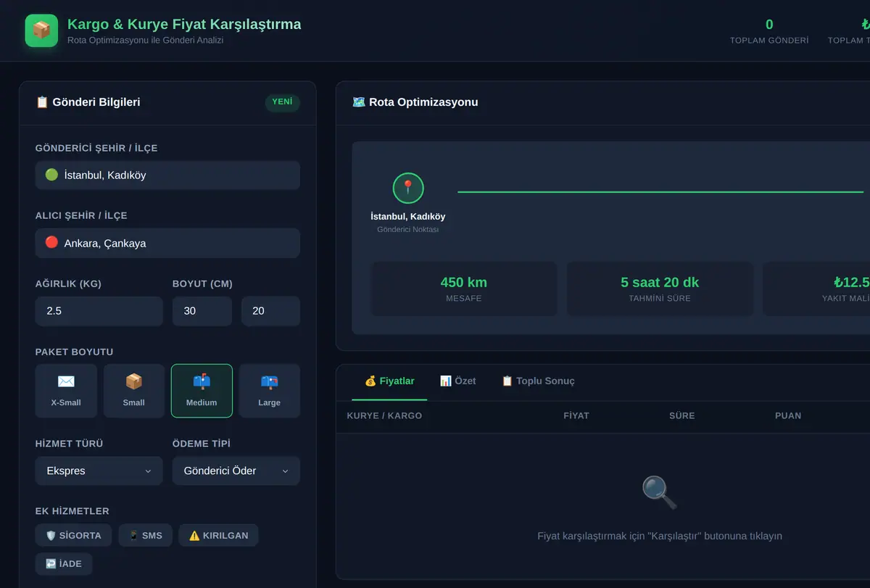870x588 pixels.
Task: Open the Ödeme Tipi dropdown
Action: pyautogui.click(x=236, y=471)
